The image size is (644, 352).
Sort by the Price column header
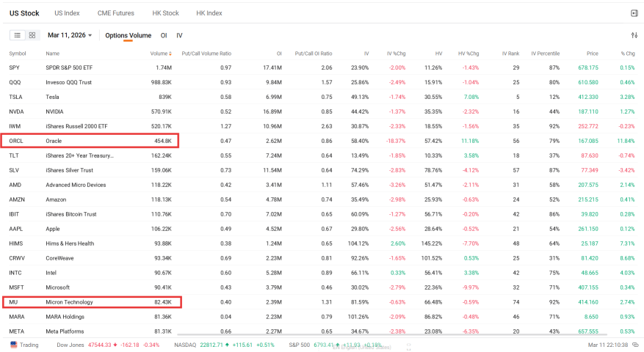click(593, 54)
